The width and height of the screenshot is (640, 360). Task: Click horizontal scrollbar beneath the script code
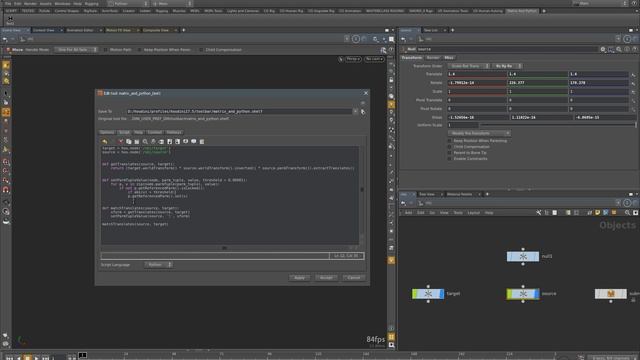[x=224, y=248]
